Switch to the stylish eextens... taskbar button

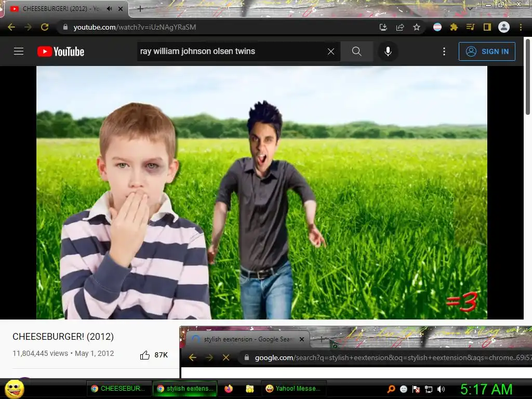(185, 389)
